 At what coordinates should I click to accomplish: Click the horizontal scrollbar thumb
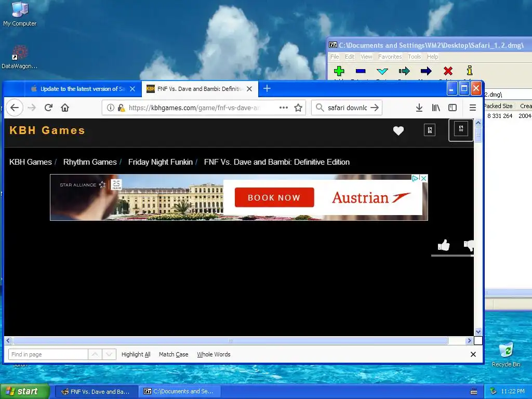coord(230,340)
